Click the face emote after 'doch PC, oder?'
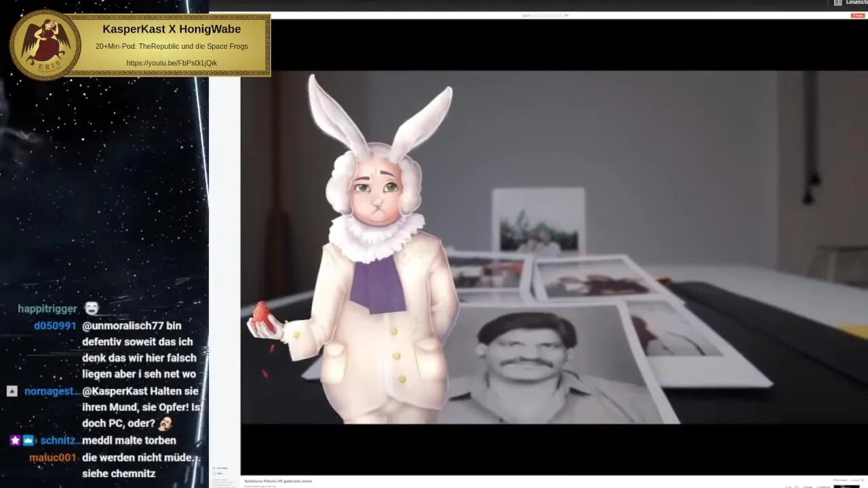 165,424
